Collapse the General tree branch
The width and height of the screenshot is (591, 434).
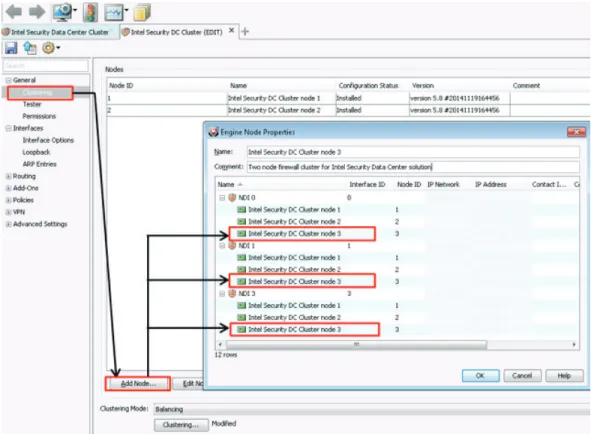8,80
